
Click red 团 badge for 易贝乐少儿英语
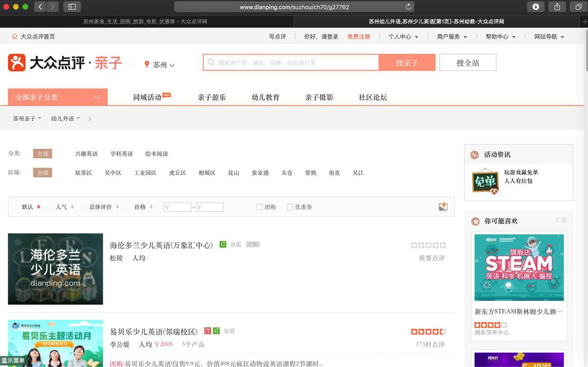[x=207, y=331]
